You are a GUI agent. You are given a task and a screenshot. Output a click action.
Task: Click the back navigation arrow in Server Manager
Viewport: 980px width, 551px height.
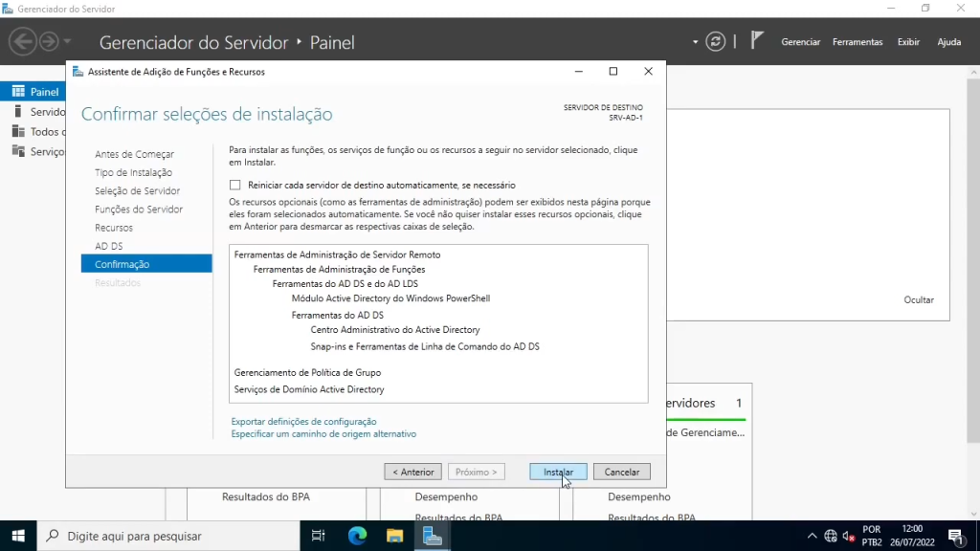click(23, 42)
